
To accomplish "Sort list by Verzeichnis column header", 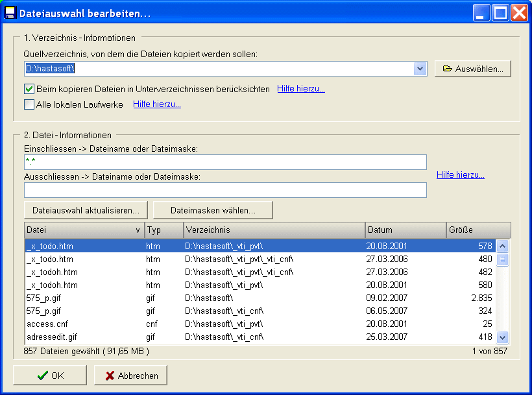I will [274, 230].
